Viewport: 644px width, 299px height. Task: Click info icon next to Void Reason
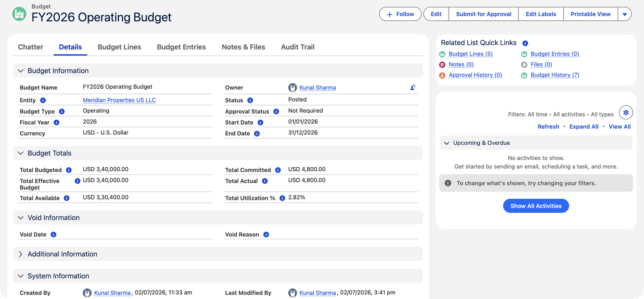pyautogui.click(x=266, y=235)
